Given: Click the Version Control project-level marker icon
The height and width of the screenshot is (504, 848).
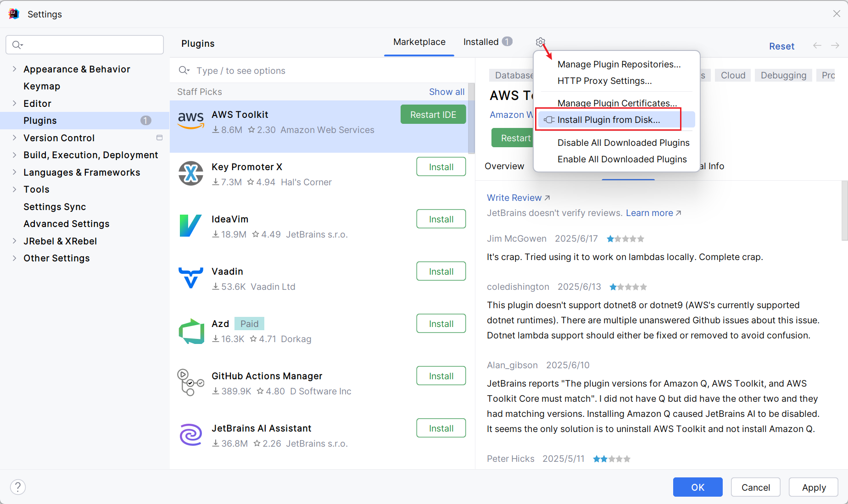Looking at the screenshot, I should coord(160,138).
